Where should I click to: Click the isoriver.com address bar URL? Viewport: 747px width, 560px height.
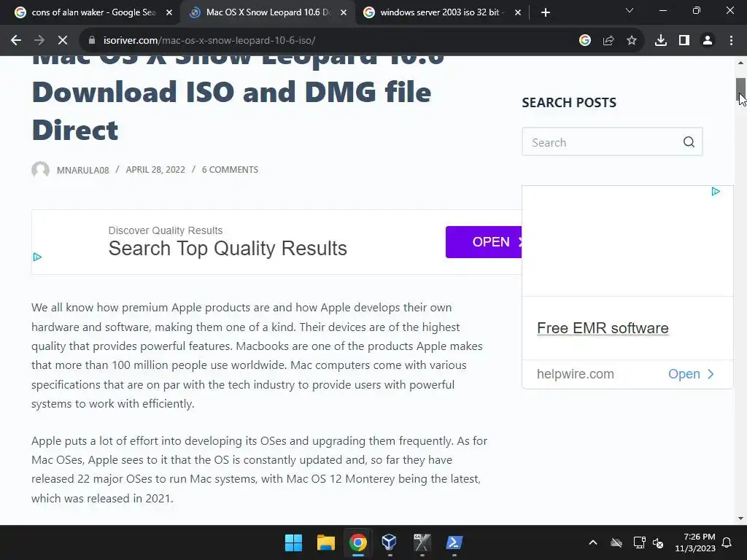(209, 41)
